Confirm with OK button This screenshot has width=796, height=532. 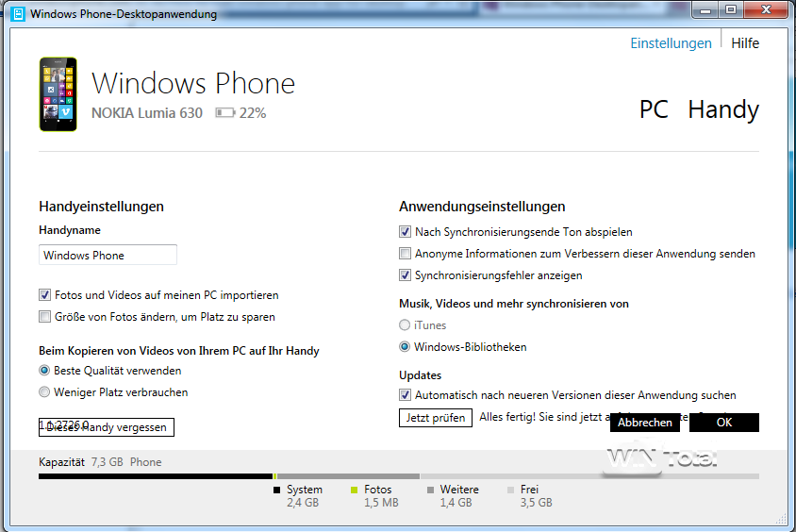(x=724, y=423)
